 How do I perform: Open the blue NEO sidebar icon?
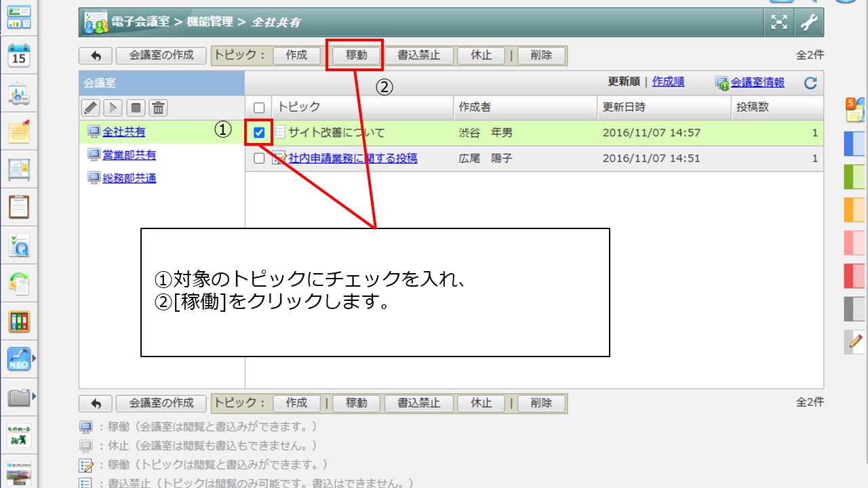point(19,359)
